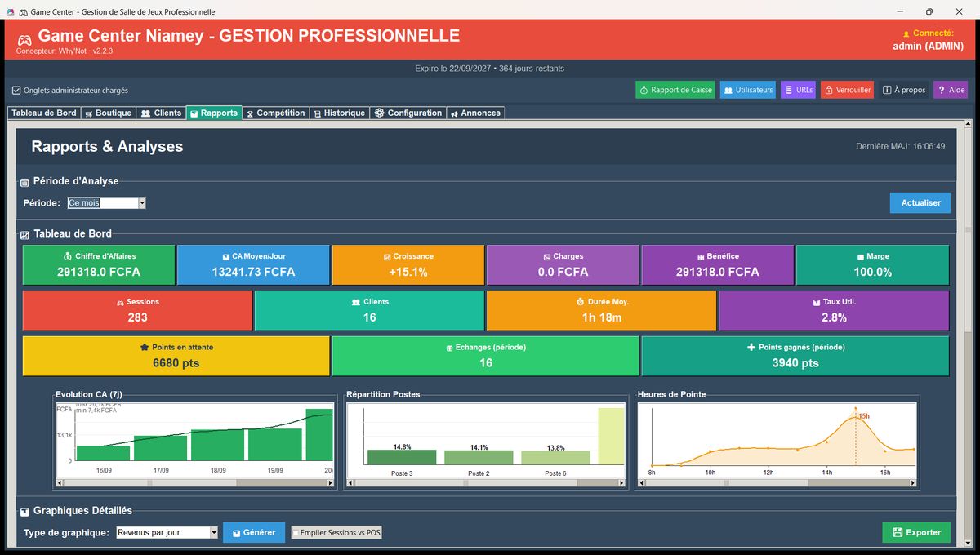Click the Evolution CA chart horizontal scrollbar
This screenshot has height=555, width=980.
click(195, 483)
